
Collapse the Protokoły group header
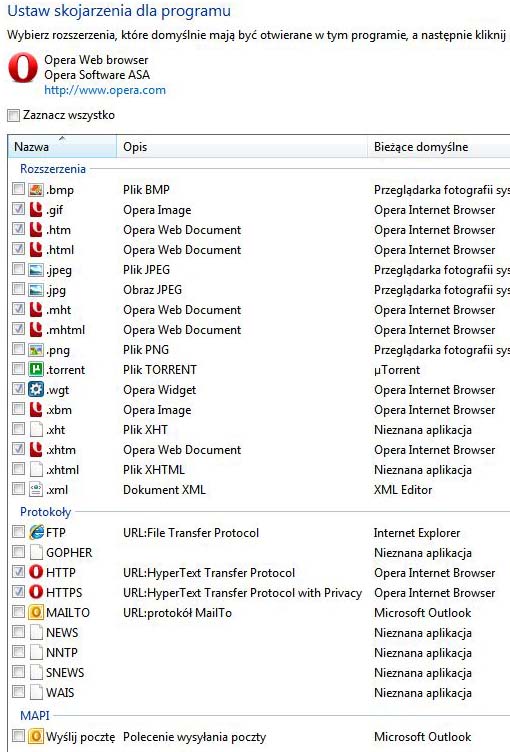coord(46,512)
